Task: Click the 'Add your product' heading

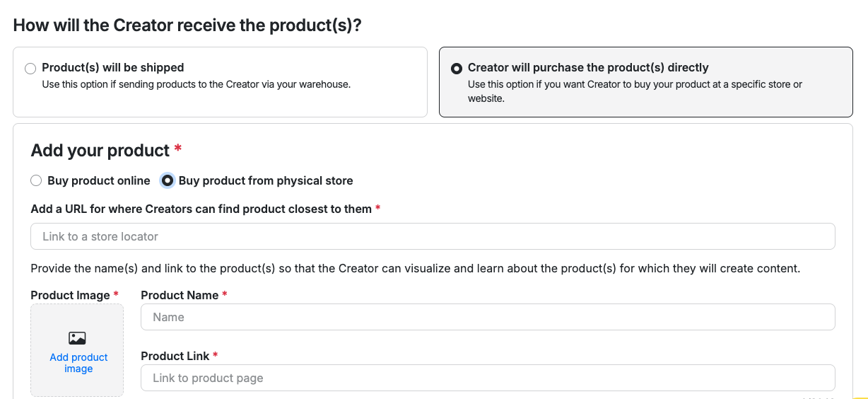Action: tap(100, 151)
